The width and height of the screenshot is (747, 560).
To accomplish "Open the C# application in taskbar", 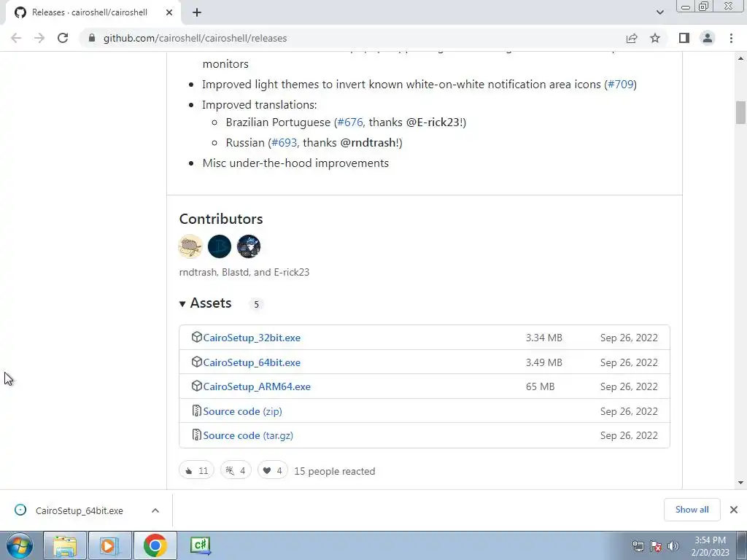I will coord(200,545).
